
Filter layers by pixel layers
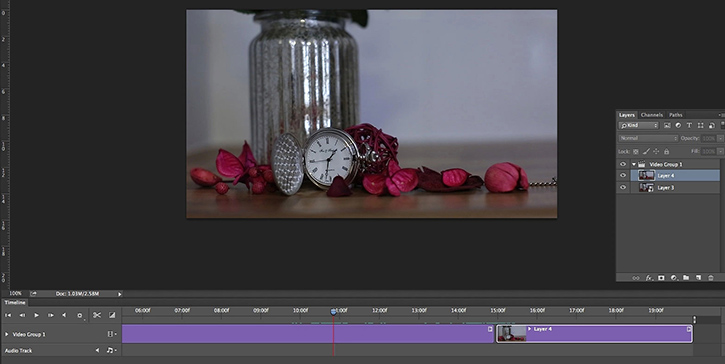(x=667, y=125)
